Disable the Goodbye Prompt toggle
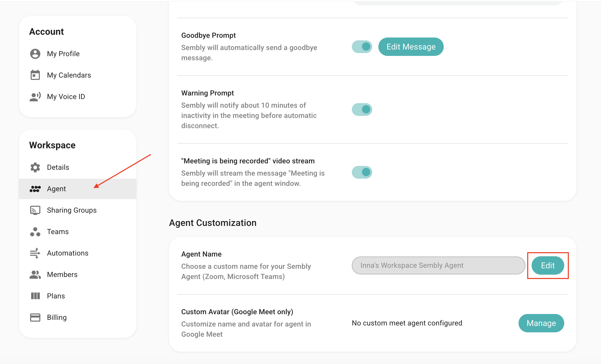The width and height of the screenshot is (601, 364). coord(362,47)
